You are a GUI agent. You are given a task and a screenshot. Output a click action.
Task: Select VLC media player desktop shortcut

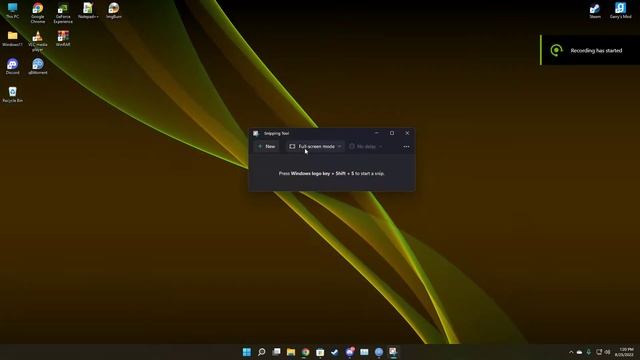(38, 41)
